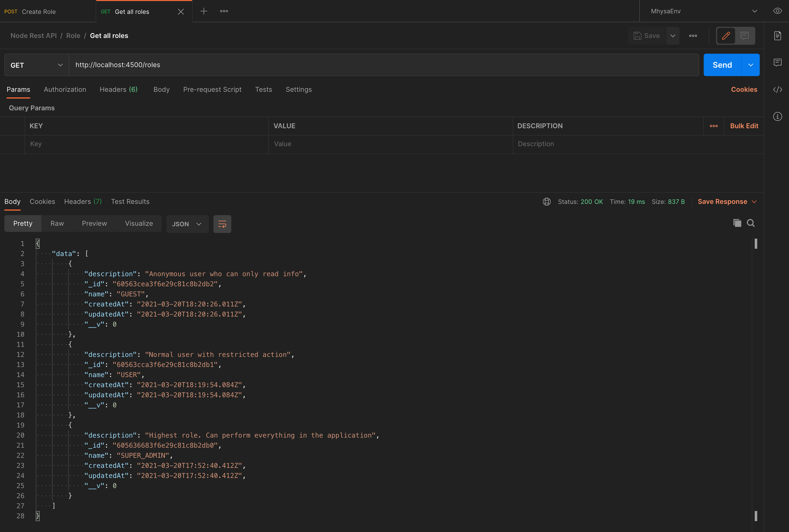789x532 pixels.
Task: Open query params column options three dots
Action: [713, 126]
